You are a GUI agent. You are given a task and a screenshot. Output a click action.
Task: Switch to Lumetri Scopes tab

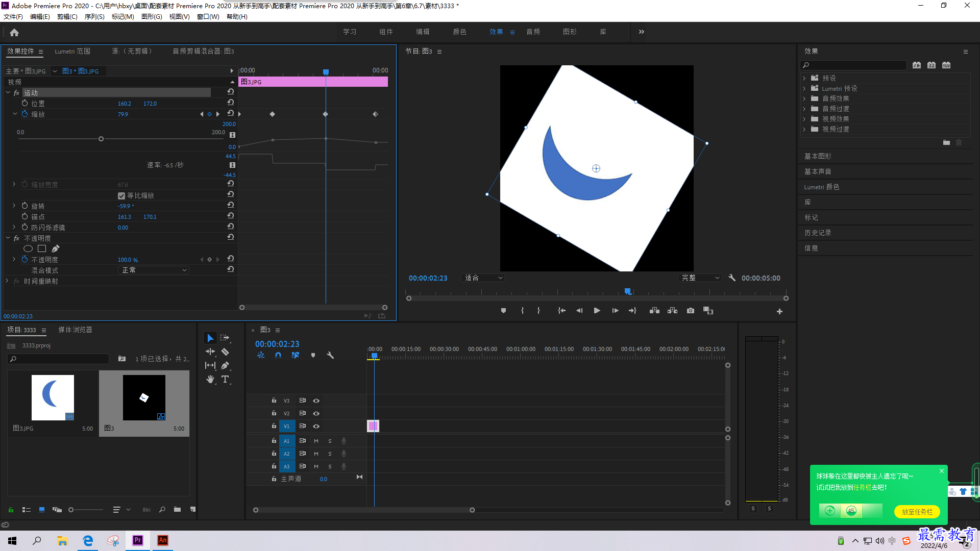[x=72, y=51]
